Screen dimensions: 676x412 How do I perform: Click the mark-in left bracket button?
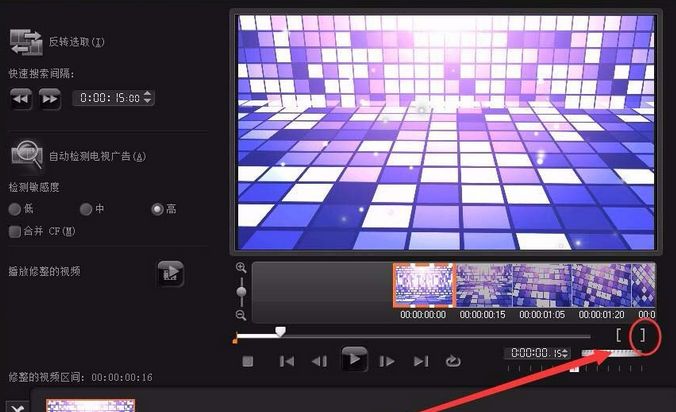[x=618, y=335]
